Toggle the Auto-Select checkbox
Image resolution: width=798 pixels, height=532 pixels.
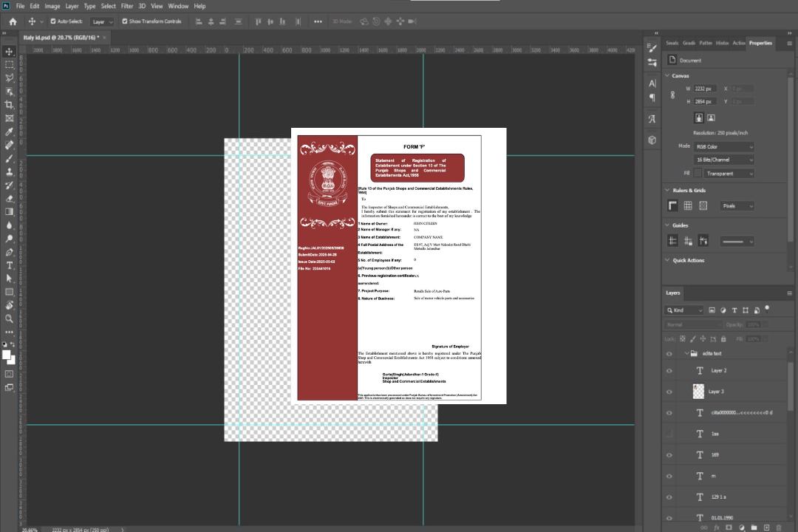pyautogui.click(x=53, y=21)
